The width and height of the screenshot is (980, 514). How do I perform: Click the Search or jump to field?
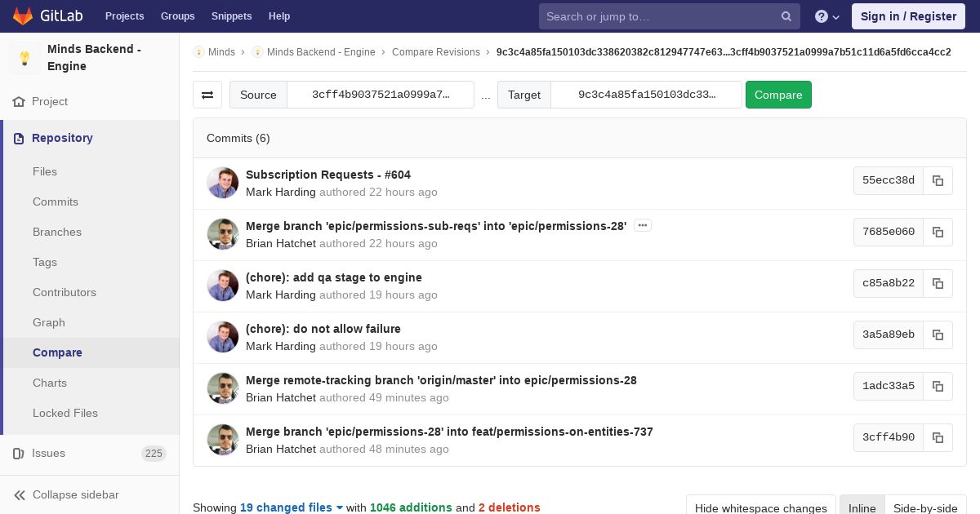pos(657,16)
